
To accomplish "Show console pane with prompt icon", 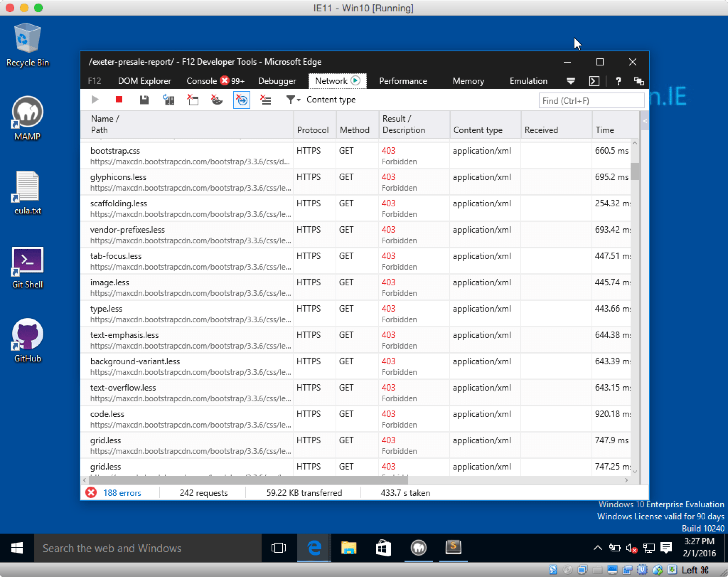I will 594,81.
